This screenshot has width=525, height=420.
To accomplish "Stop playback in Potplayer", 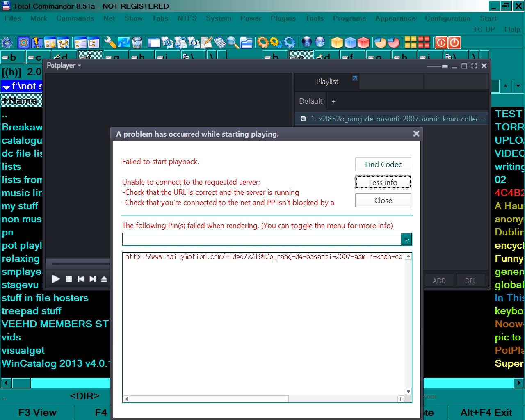I will (x=69, y=279).
